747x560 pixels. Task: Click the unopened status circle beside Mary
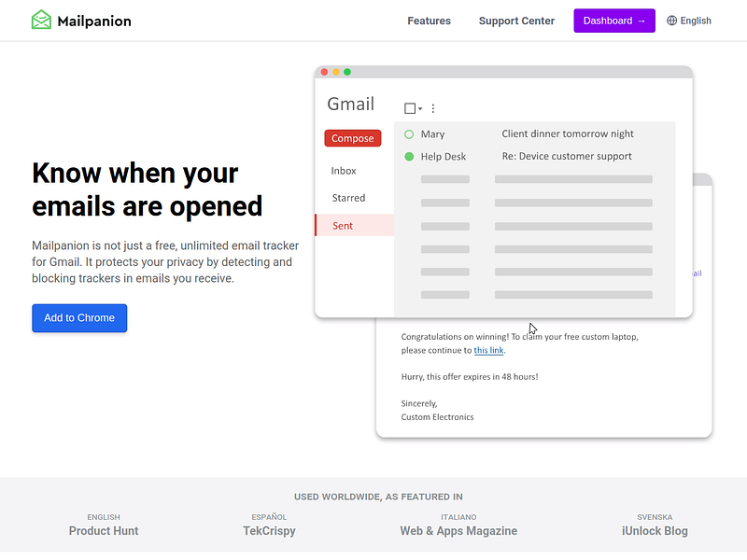409,134
